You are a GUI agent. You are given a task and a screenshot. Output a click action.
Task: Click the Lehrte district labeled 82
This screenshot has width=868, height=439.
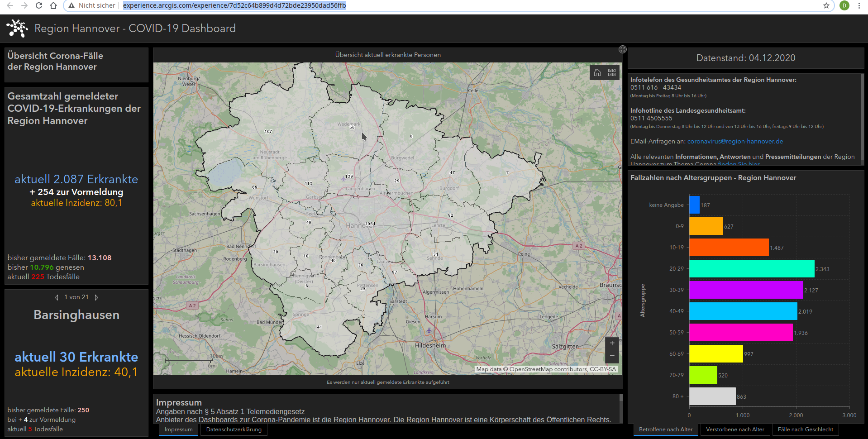[450, 215]
